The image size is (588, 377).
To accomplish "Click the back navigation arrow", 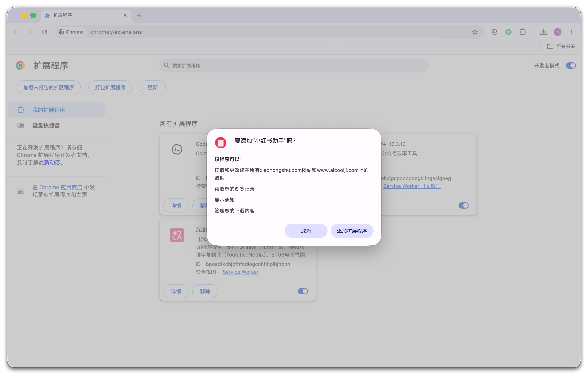I will 16,32.
